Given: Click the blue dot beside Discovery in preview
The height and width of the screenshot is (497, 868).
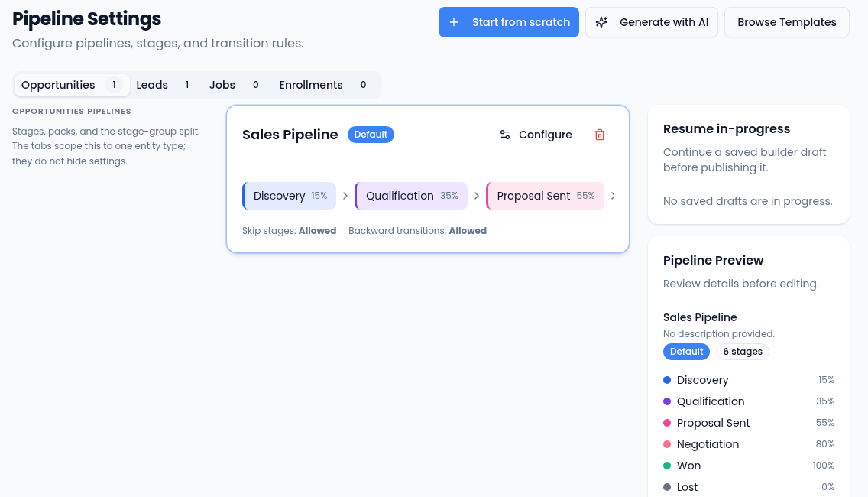Looking at the screenshot, I should (x=667, y=380).
